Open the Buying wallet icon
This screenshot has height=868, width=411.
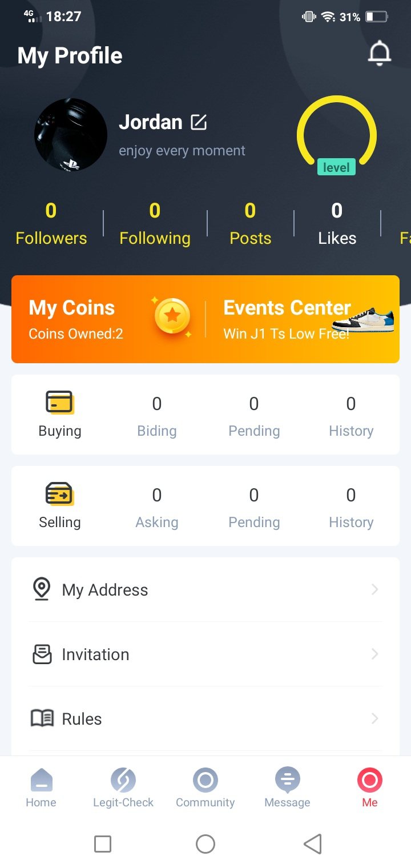59,402
